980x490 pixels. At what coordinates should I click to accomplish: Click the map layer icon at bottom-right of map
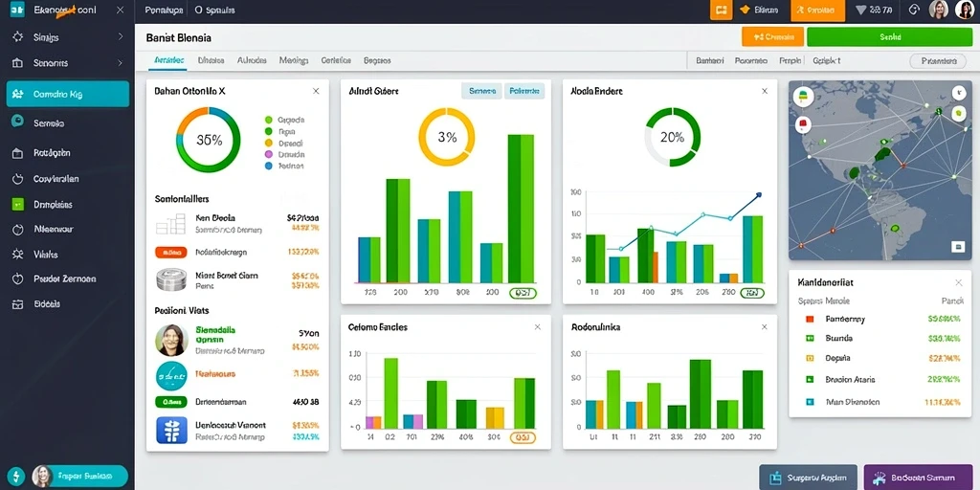pos(957,246)
